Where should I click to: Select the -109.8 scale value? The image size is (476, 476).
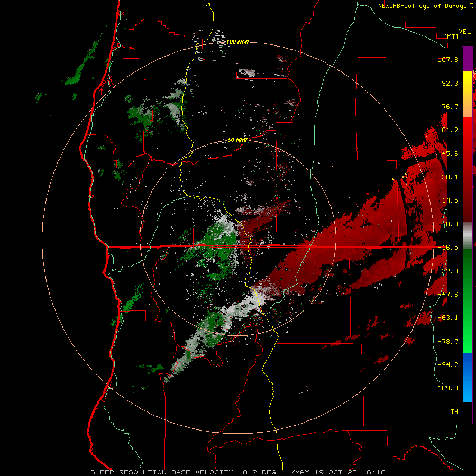tap(446, 388)
